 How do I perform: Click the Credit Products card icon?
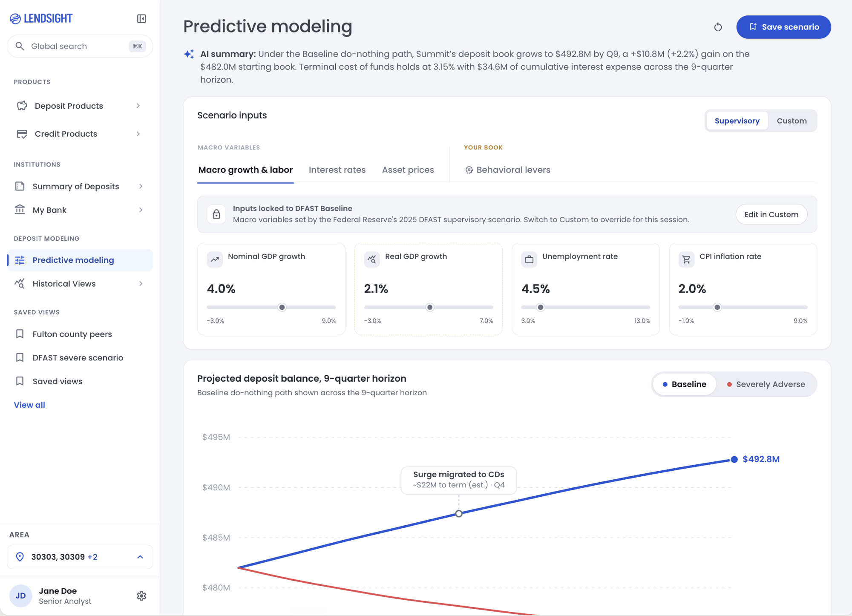[22, 134]
